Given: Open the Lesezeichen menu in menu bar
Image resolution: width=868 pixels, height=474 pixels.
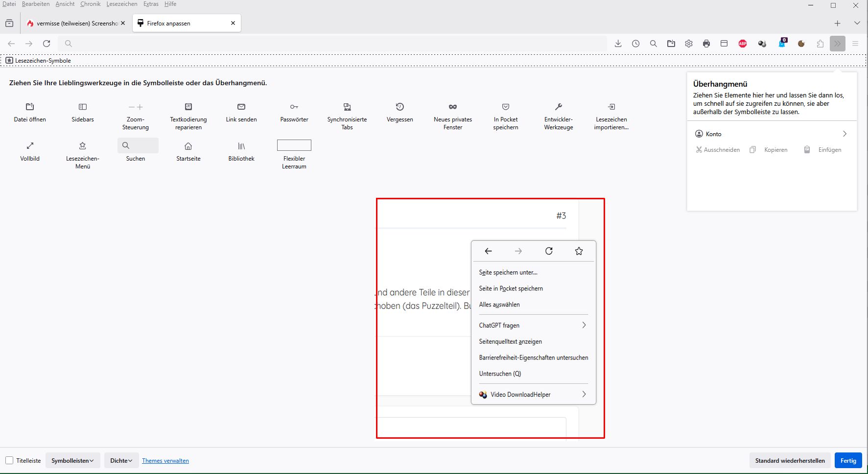Looking at the screenshot, I should 122,4.
